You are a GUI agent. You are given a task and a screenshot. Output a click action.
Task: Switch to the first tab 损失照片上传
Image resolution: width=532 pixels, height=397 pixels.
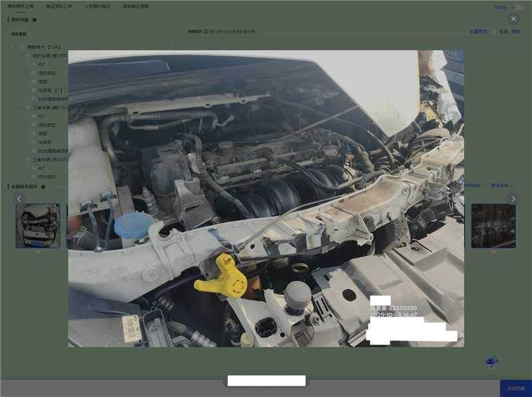click(x=20, y=7)
